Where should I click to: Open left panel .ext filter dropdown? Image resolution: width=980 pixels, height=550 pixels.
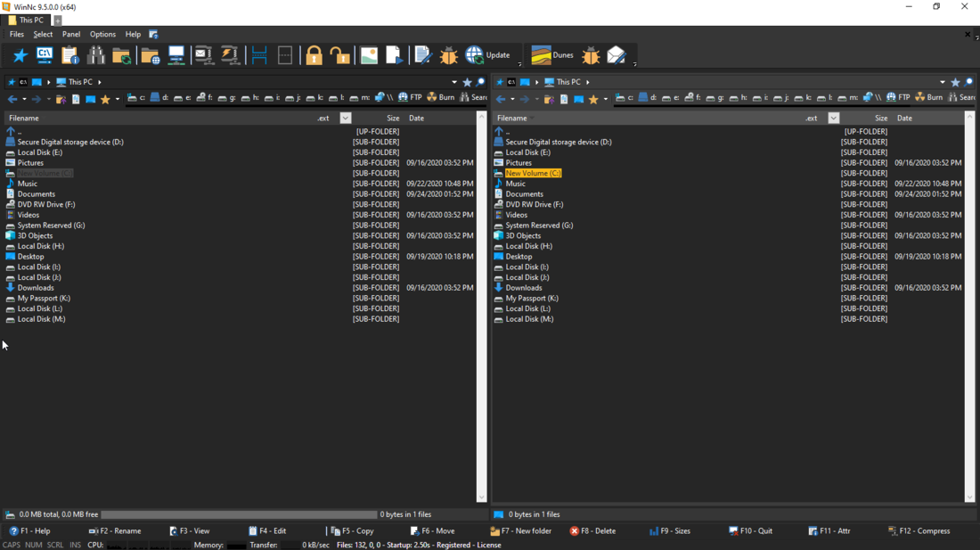click(346, 119)
